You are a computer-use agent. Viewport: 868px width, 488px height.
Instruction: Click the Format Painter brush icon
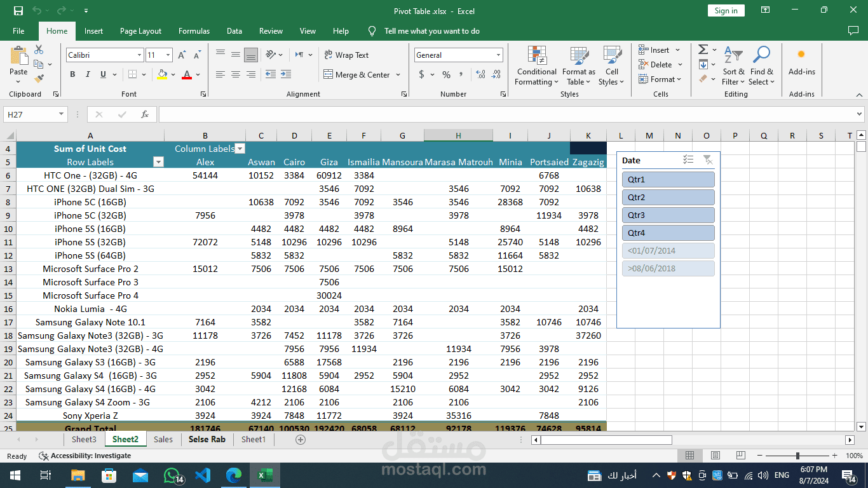pyautogui.click(x=39, y=79)
